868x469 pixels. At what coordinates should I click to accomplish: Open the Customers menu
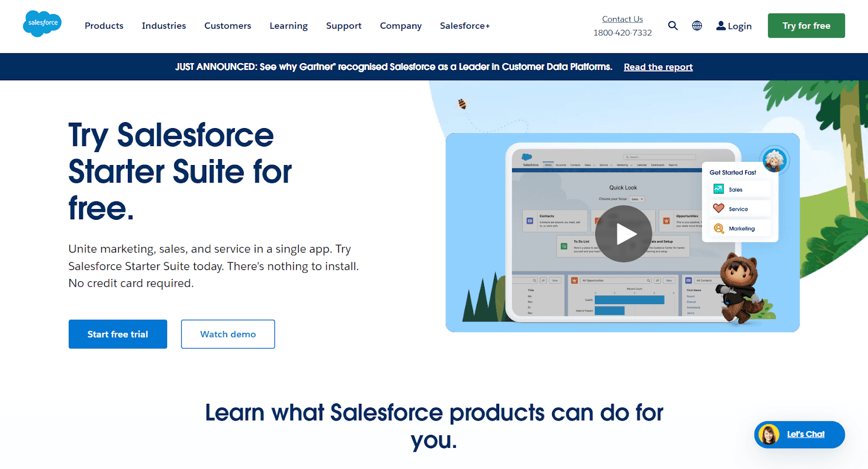[228, 26]
